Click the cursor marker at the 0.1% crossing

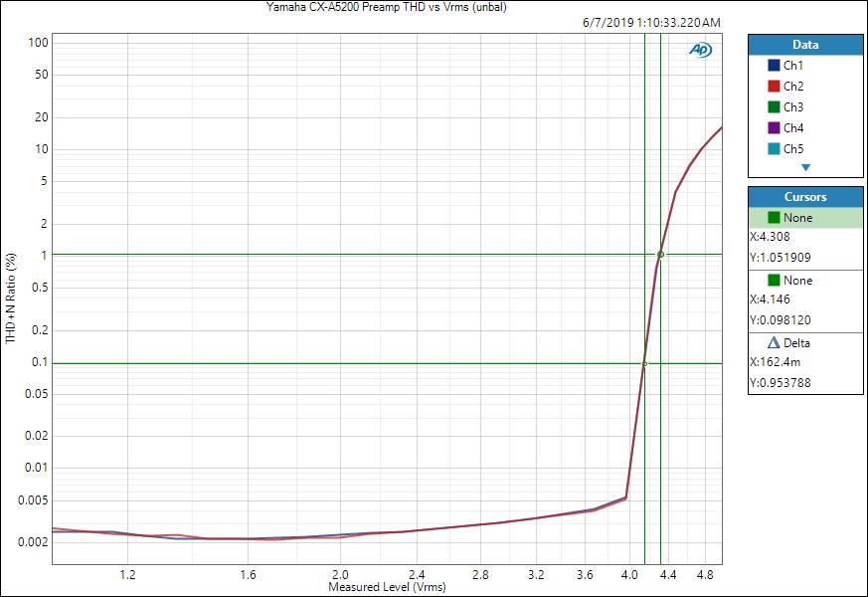pyautogui.click(x=644, y=364)
